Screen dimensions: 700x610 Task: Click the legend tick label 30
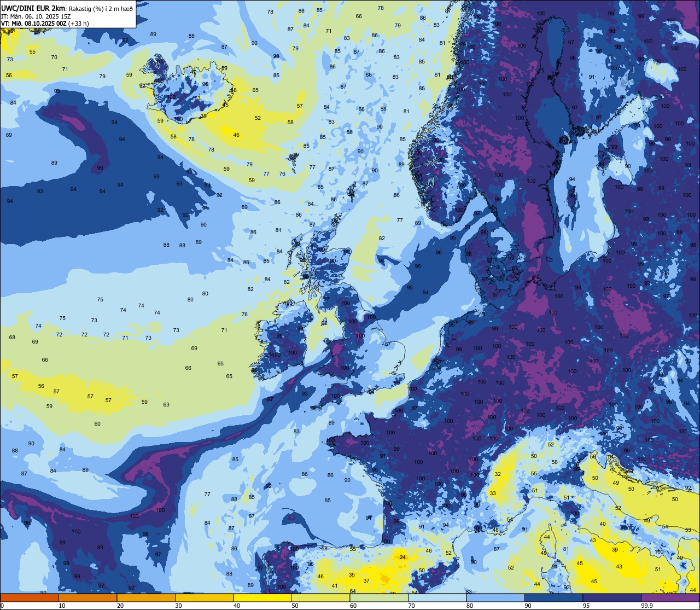pos(178,606)
